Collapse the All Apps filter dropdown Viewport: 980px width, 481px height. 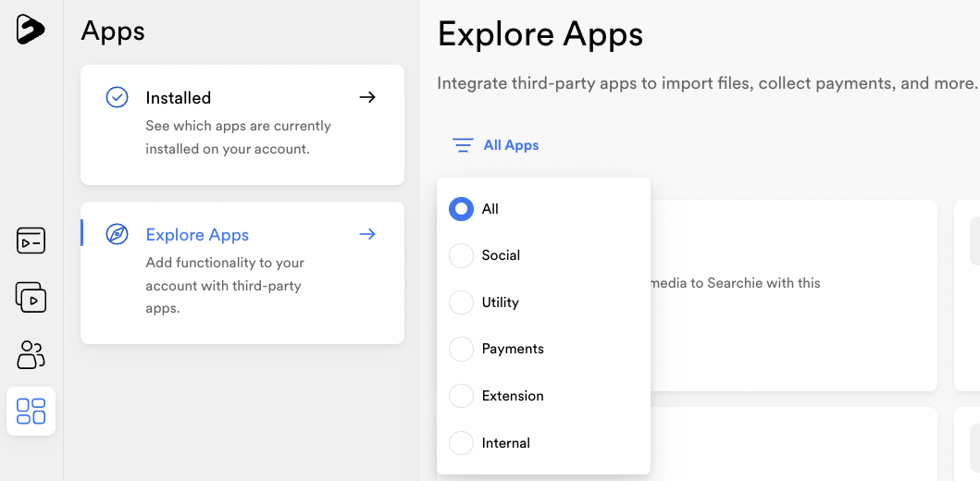tap(496, 145)
